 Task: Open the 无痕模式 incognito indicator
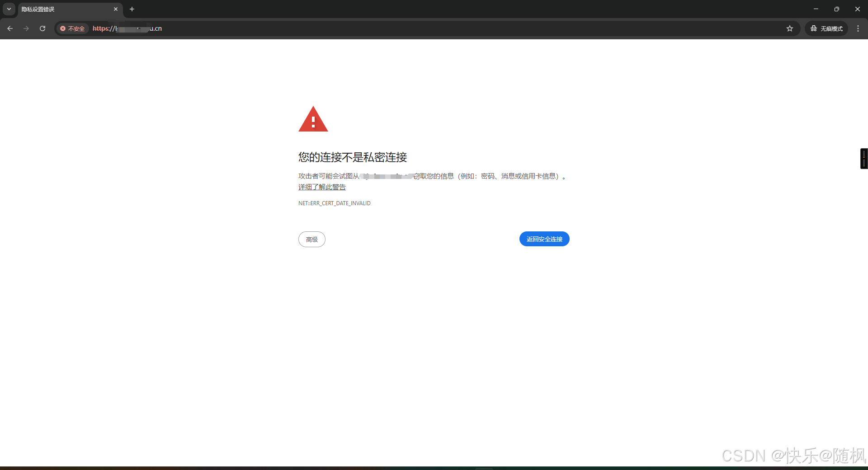click(826, 28)
